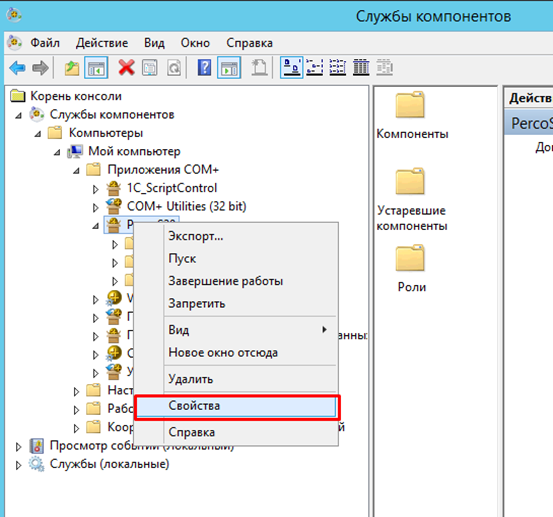Click the grayed Status view toolbar icon
Image resolution: width=553 pixels, height=517 pixels.
384,67
